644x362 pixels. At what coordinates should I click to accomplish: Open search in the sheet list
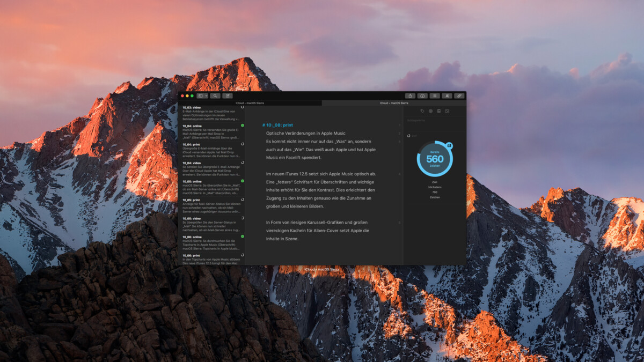(x=215, y=96)
